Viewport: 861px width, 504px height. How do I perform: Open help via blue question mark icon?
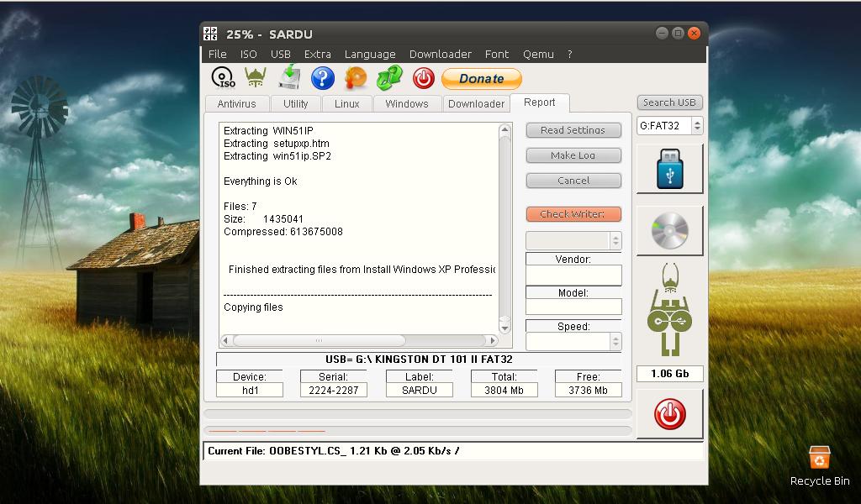(x=322, y=78)
